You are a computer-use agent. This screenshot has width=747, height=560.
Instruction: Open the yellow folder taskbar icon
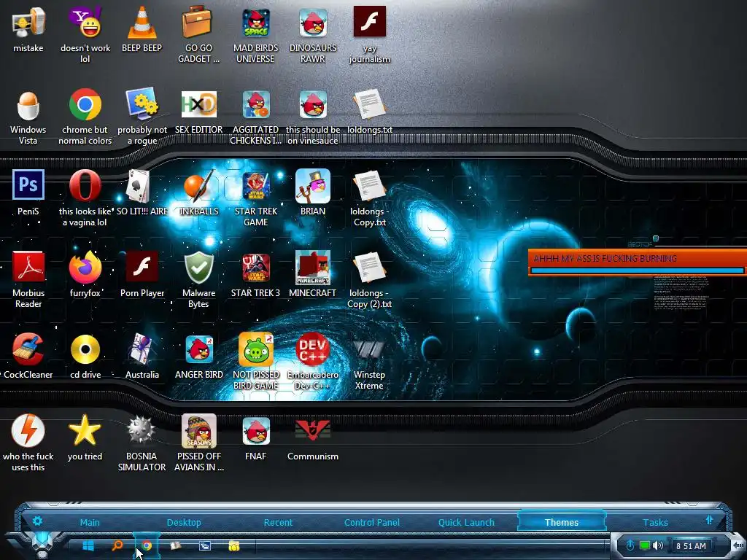[x=234, y=546]
